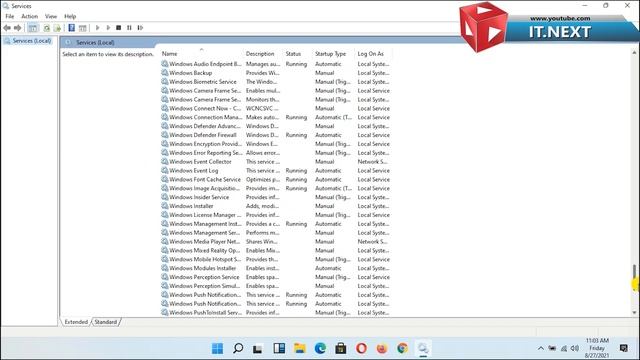Screen dimensions: 640x360
Task: Open Task View on taskbar
Action: (258, 349)
